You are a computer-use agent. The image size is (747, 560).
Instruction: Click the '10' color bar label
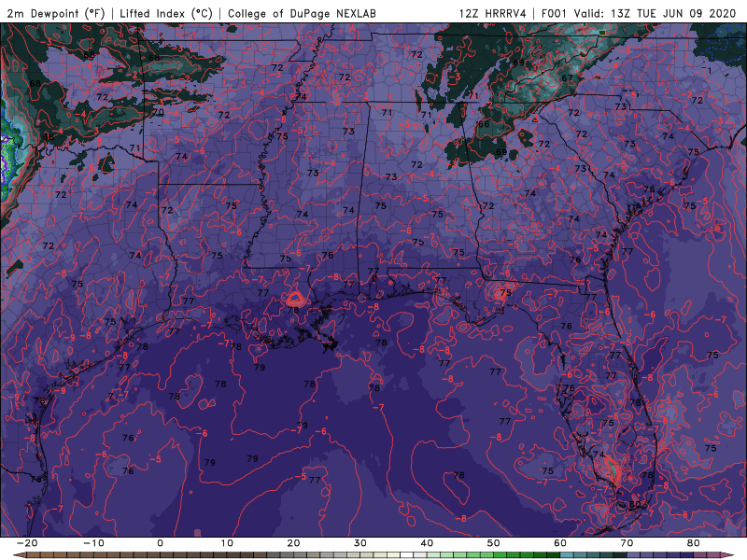[x=227, y=543]
